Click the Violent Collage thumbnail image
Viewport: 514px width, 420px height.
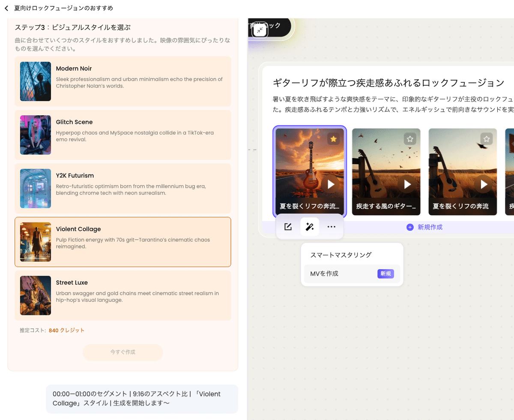click(x=36, y=242)
